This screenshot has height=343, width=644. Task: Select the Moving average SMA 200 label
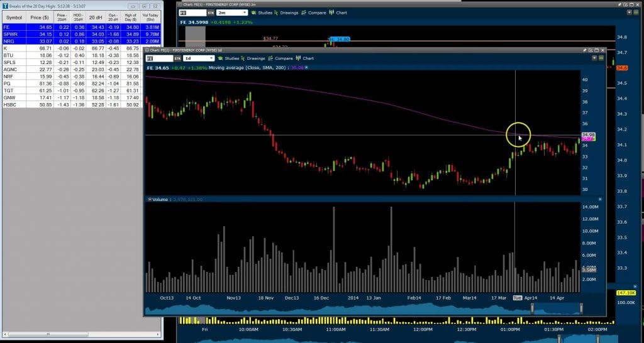[x=248, y=67]
